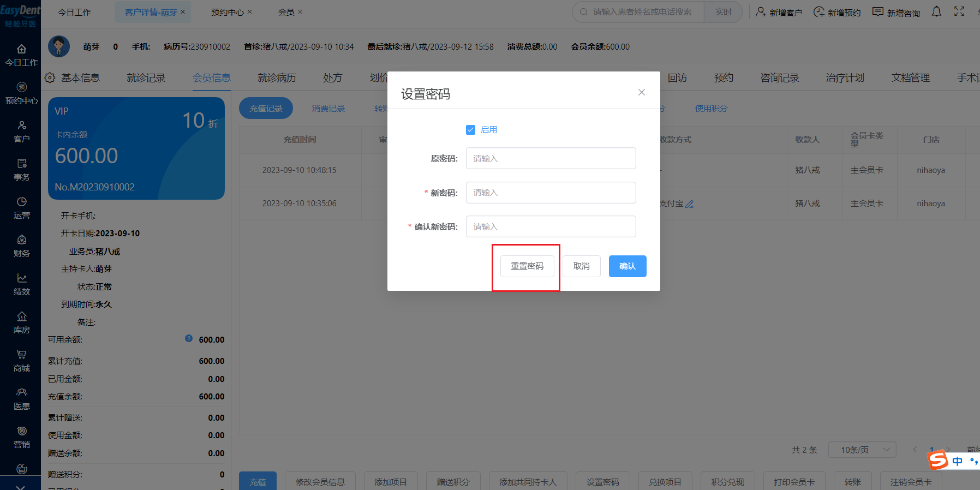Click the 赠送积分 button
This screenshot has height=490, width=980.
tap(453, 481)
